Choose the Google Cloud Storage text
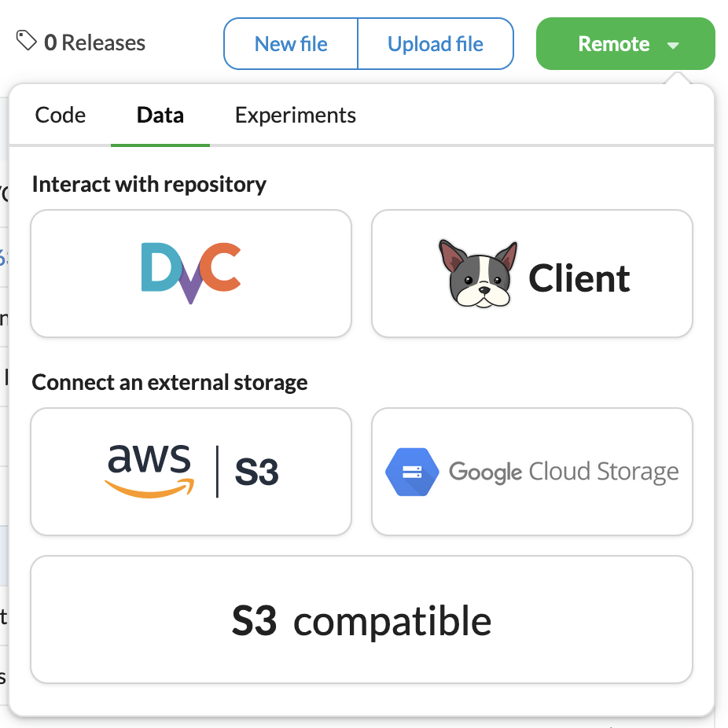The image size is (728, 728). (x=564, y=472)
